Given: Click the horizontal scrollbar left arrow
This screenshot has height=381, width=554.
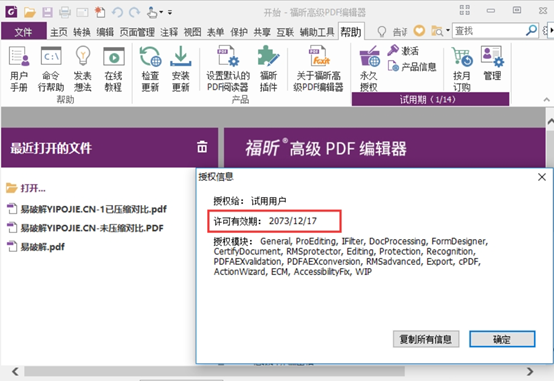Looking at the screenshot, I should coord(15,371).
